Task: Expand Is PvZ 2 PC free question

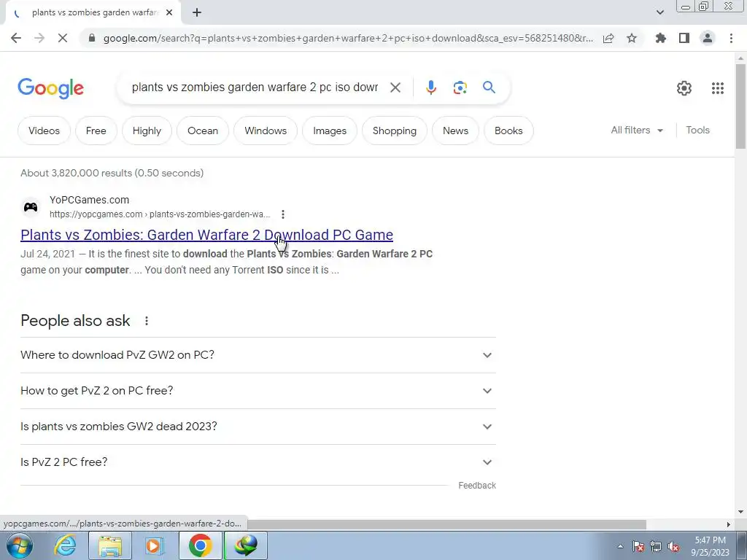Action: pos(258,462)
